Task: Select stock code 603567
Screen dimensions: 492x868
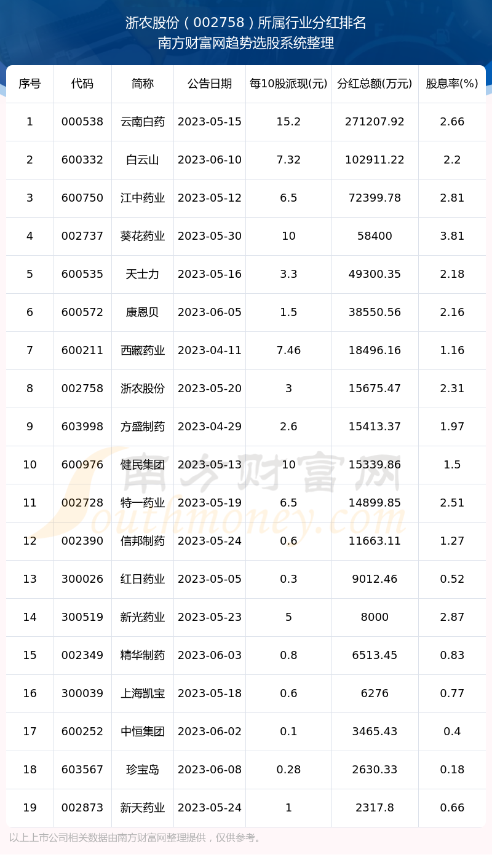Action: pos(82,770)
